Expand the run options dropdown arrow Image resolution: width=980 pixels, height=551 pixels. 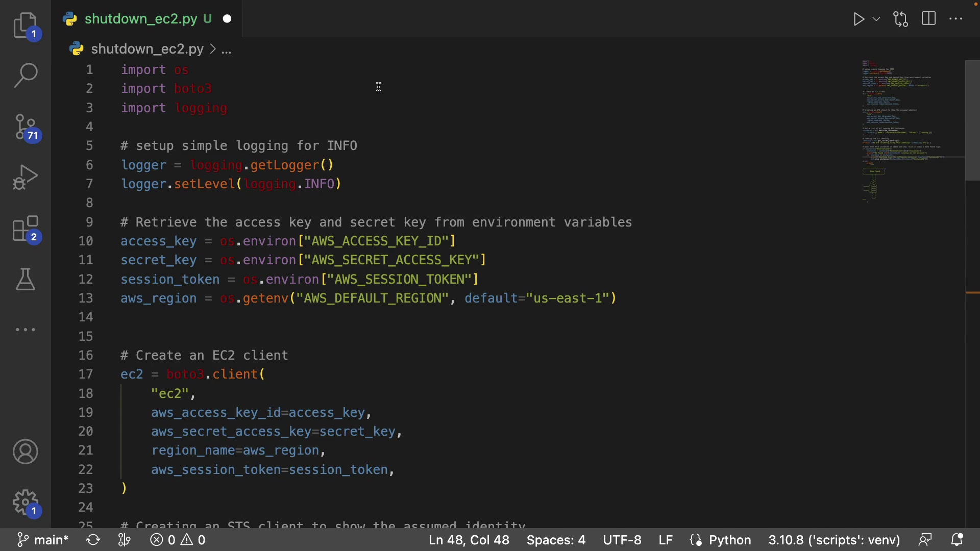877,19
